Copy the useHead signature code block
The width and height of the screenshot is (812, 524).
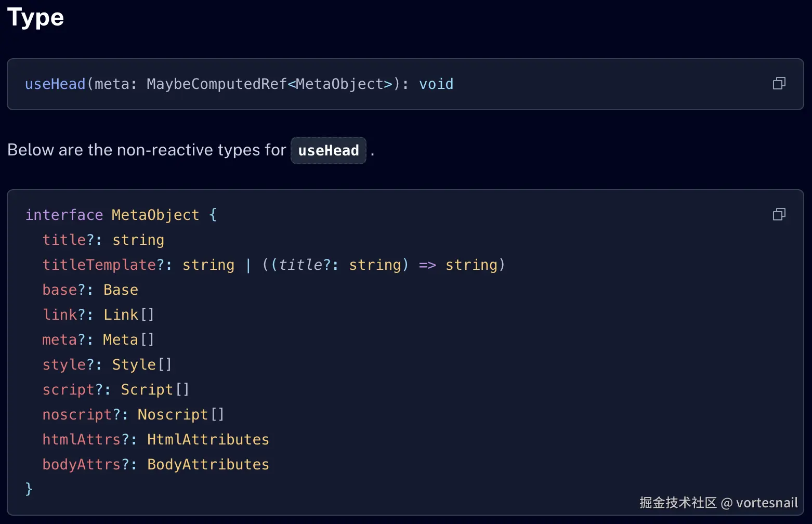779,83
